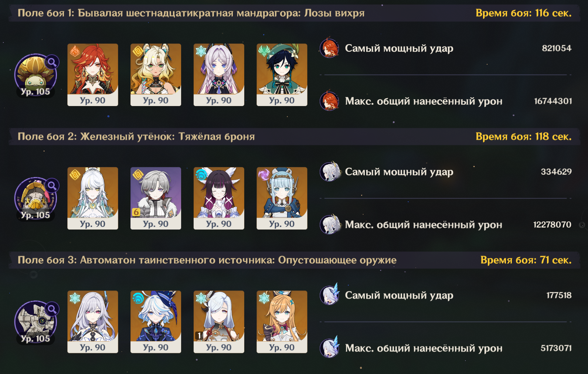This screenshot has height=374, width=588.
Task: Click Время боя: 118 сек. label
Action: tap(523, 136)
